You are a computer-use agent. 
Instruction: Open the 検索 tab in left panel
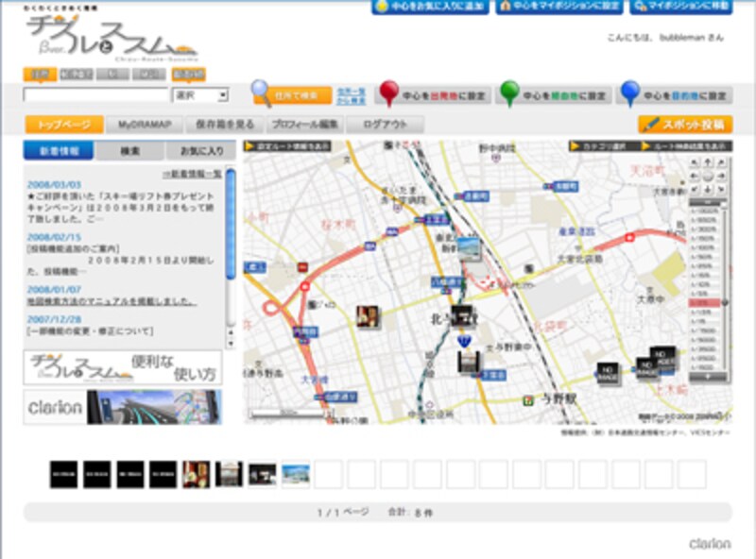(x=129, y=151)
